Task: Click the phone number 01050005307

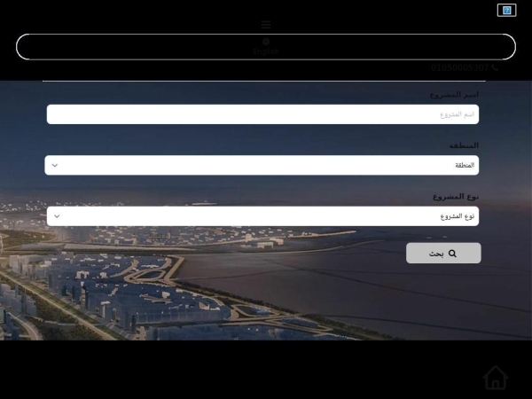Action: 460,67
